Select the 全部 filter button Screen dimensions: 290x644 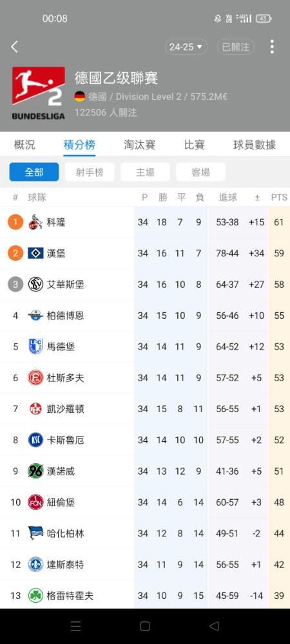click(34, 172)
